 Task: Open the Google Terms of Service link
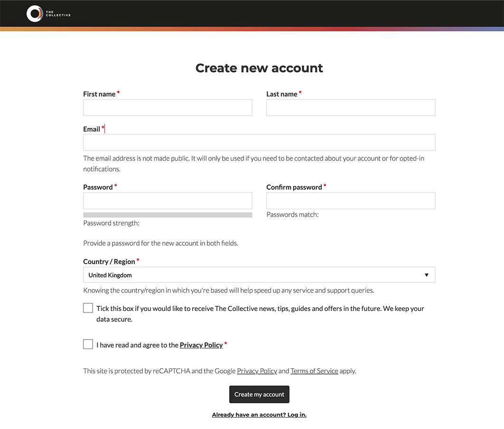pos(314,371)
